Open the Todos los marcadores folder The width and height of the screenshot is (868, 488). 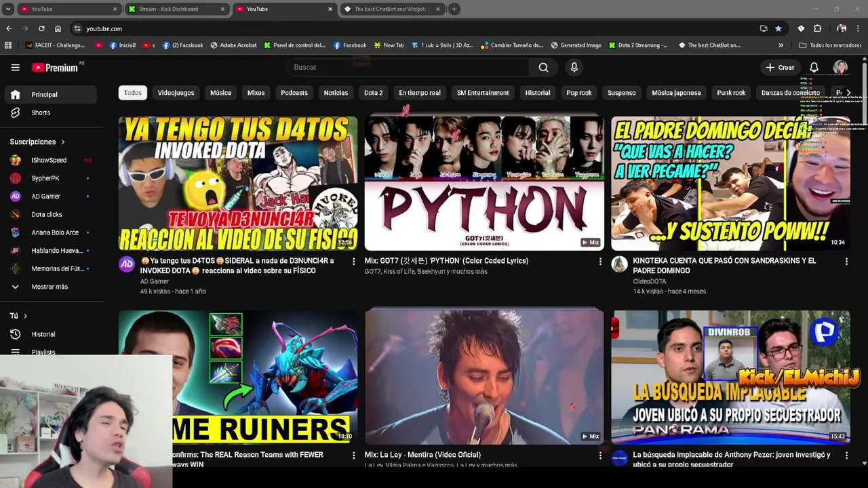pyautogui.click(x=831, y=45)
